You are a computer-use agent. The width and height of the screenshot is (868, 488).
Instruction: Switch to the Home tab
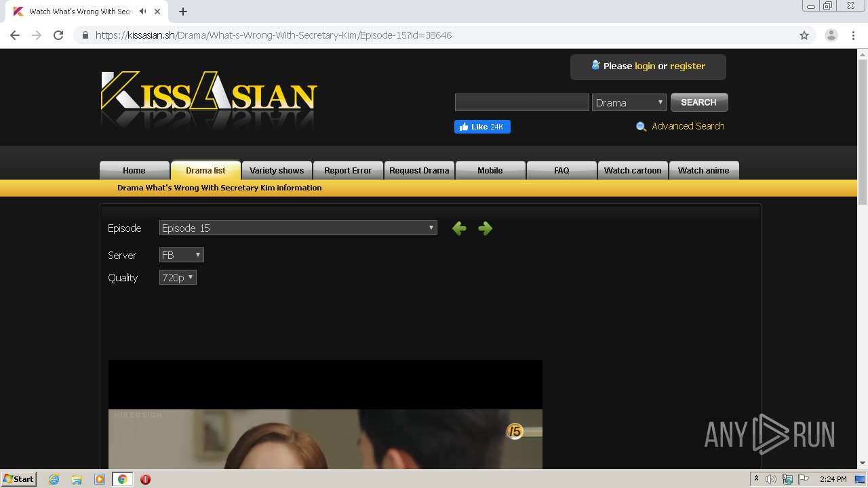pyautogui.click(x=134, y=170)
